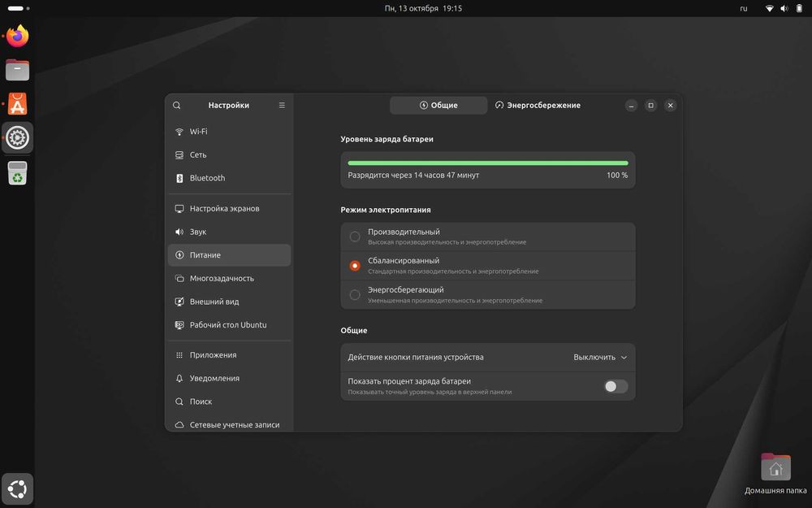Image resolution: width=812 pixels, height=508 pixels.
Task: Click the volume indicator in top panel
Action: (784, 8)
